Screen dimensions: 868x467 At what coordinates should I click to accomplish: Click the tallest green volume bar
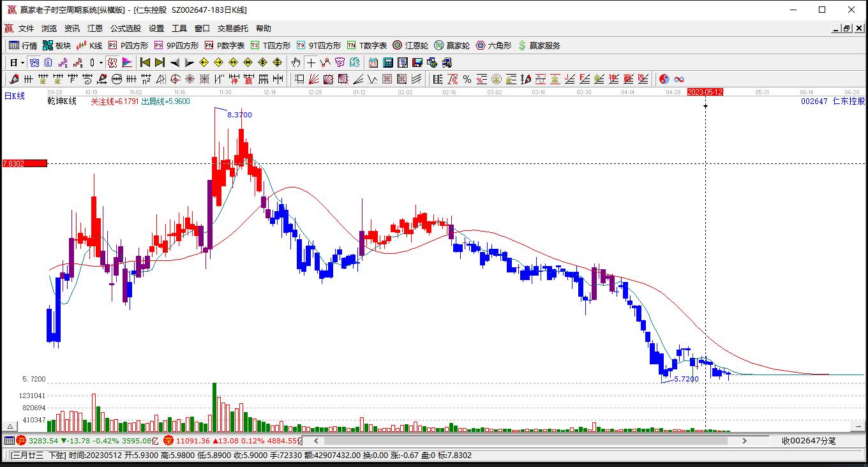(x=214, y=408)
